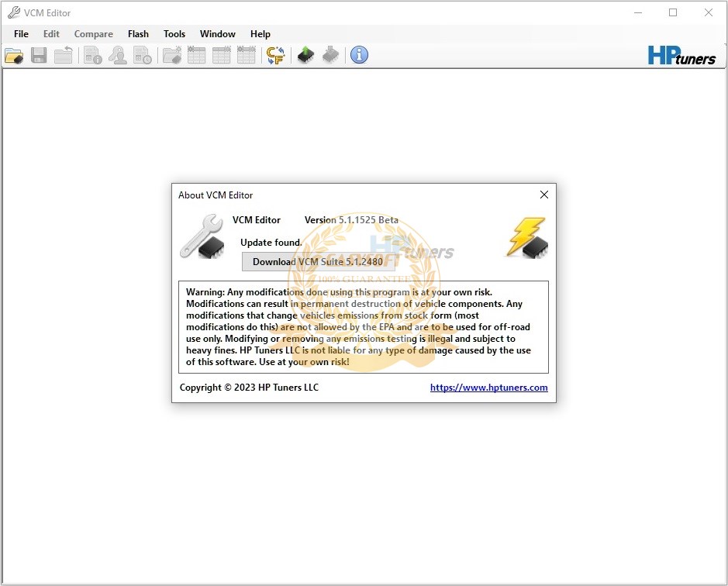728x586 pixels.
Task: Click 'Copyright © 2023 HP Tuners LLC' text
Action: click(x=249, y=388)
